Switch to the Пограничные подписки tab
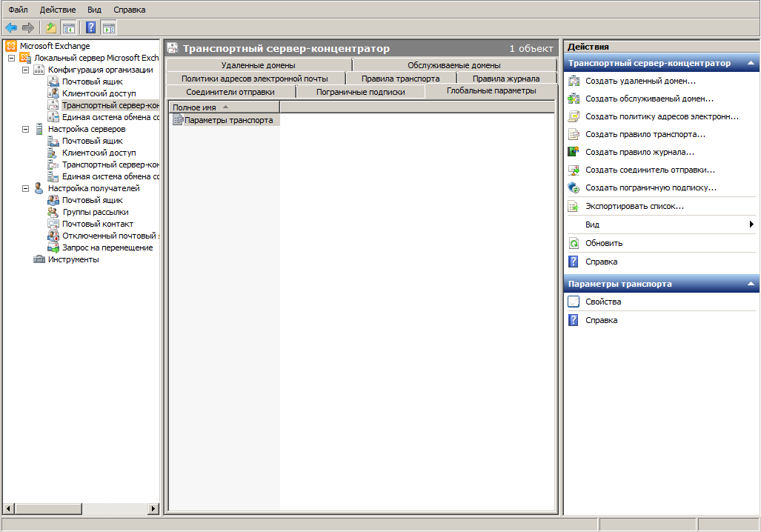Viewport: 761px width, 532px height. [x=361, y=92]
